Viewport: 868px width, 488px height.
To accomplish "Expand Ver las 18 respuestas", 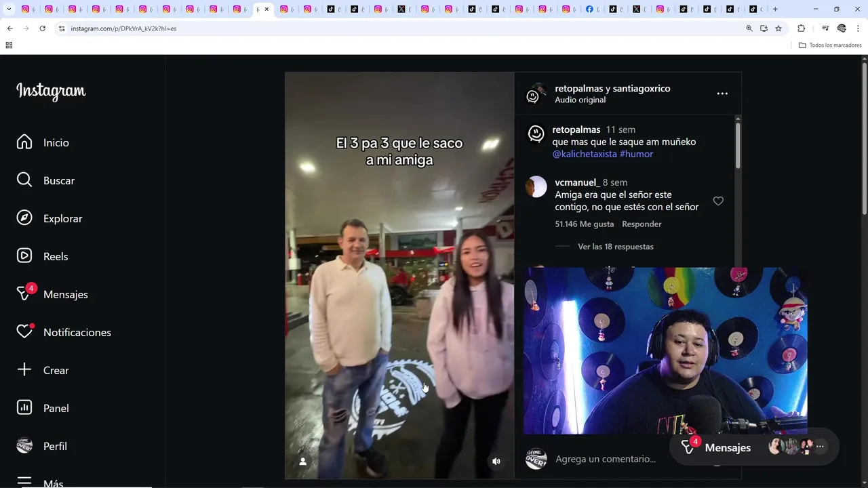I will tap(616, 247).
